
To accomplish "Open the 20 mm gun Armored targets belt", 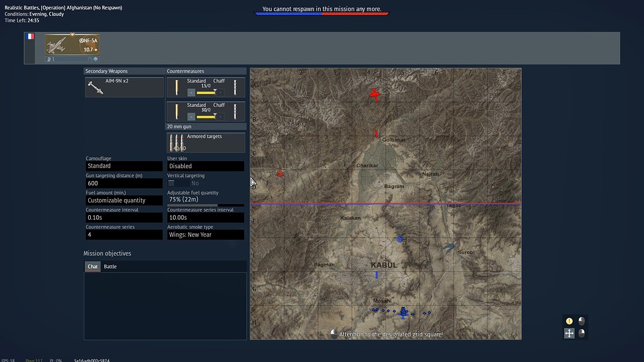I will point(205,142).
